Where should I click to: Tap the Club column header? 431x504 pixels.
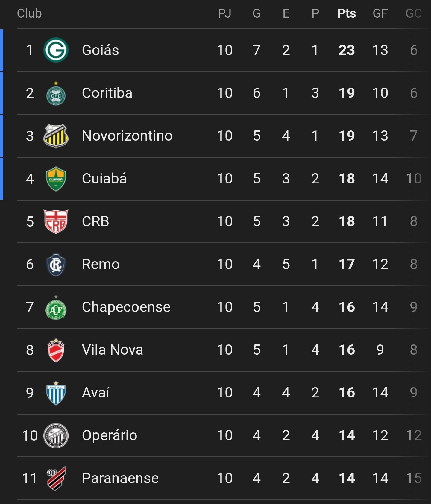click(x=29, y=13)
